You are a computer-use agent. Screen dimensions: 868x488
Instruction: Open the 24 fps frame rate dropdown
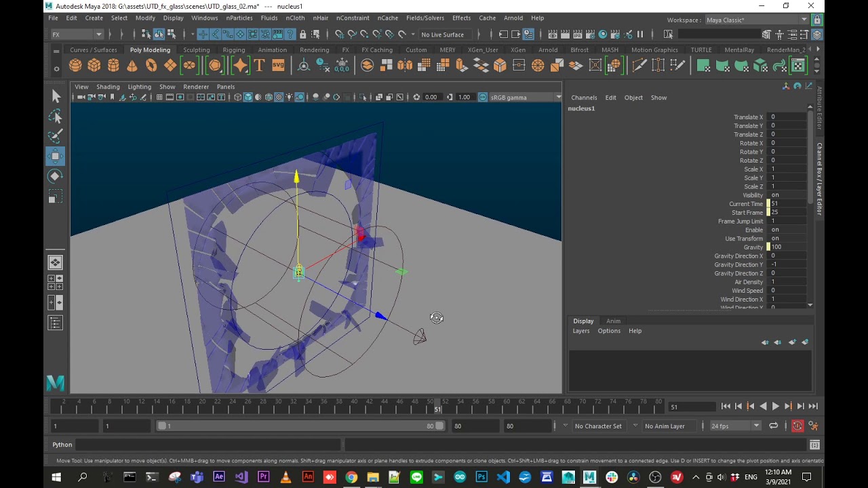(x=734, y=426)
